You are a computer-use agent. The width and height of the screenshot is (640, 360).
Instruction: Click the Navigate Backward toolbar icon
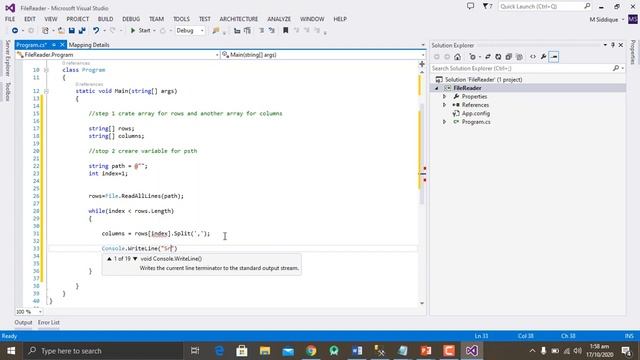pos(15,31)
